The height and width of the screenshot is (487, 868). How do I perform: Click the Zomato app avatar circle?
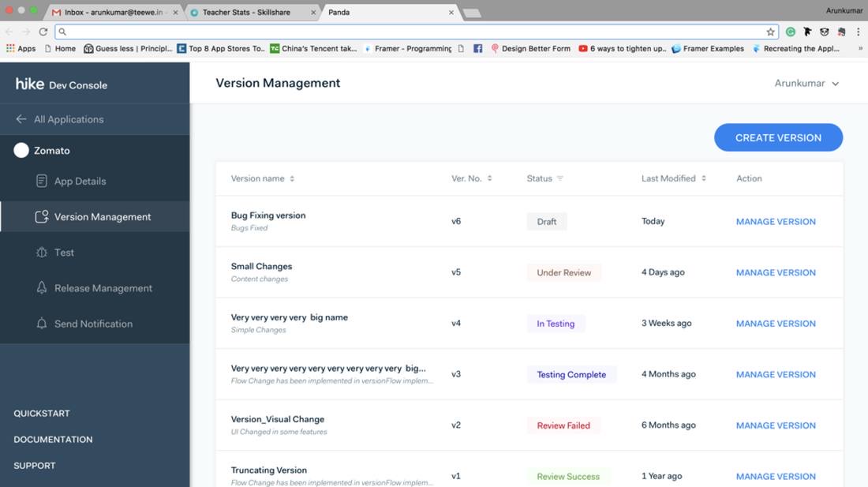(x=21, y=151)
